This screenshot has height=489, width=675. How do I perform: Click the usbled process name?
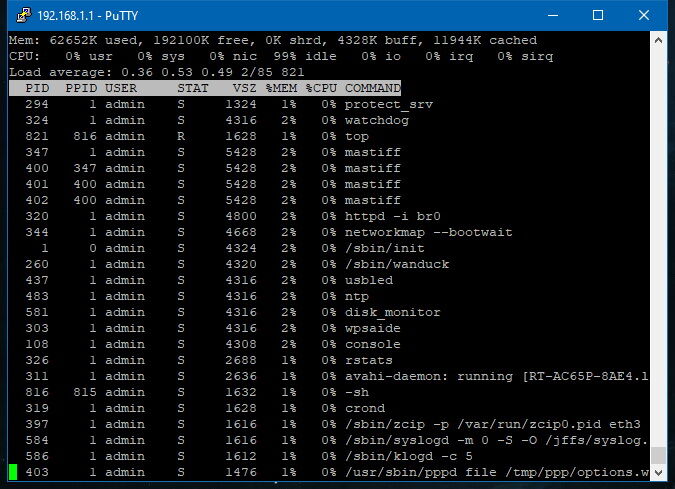coord(369,280)
